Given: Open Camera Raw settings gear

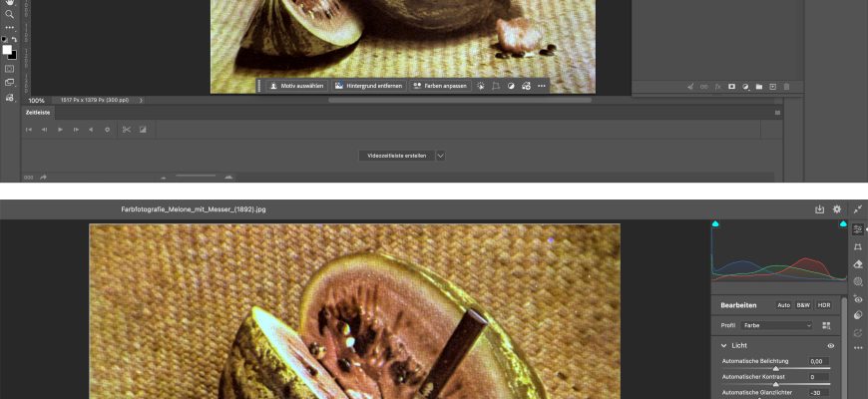Looking at the screenshot, I should [837, 209].
